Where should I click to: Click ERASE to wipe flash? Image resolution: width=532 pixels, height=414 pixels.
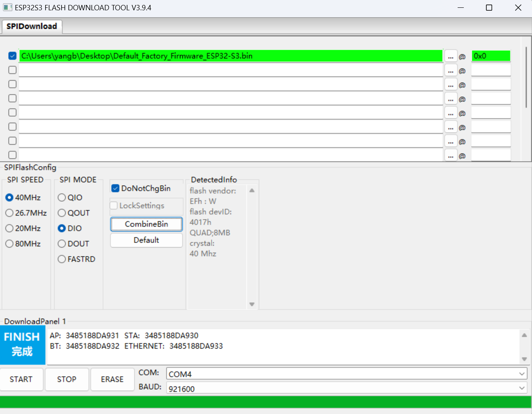tap(112, 379)
